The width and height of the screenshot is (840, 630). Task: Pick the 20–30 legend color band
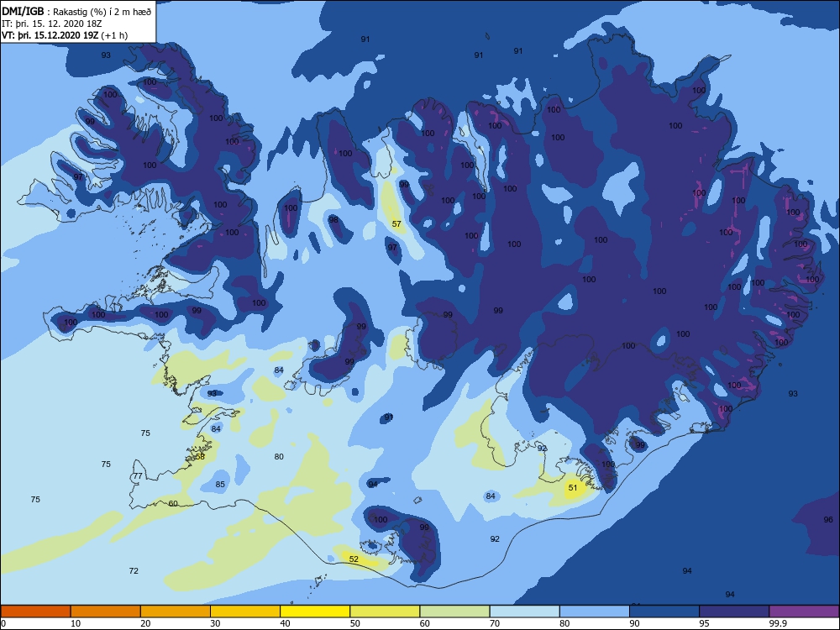176,612
